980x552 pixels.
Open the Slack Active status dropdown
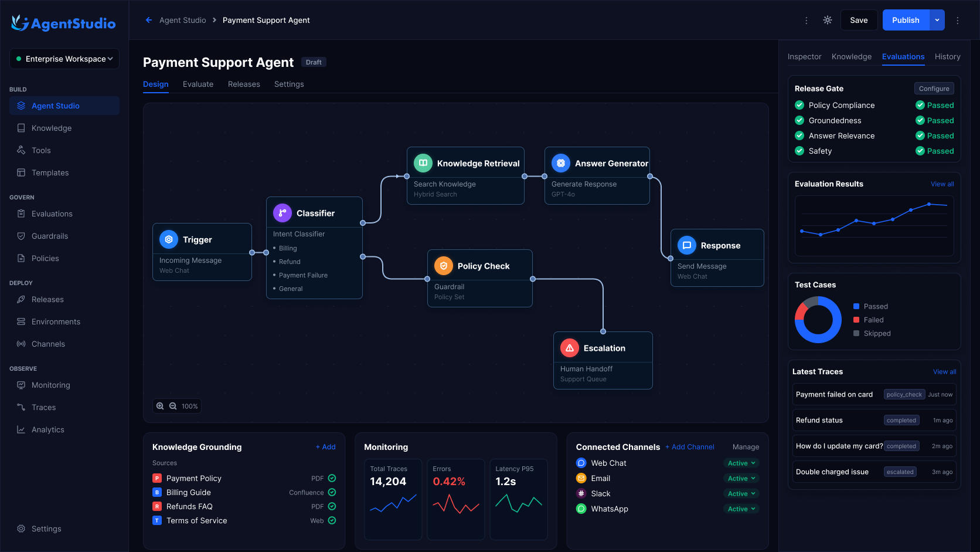click(741, 493)
